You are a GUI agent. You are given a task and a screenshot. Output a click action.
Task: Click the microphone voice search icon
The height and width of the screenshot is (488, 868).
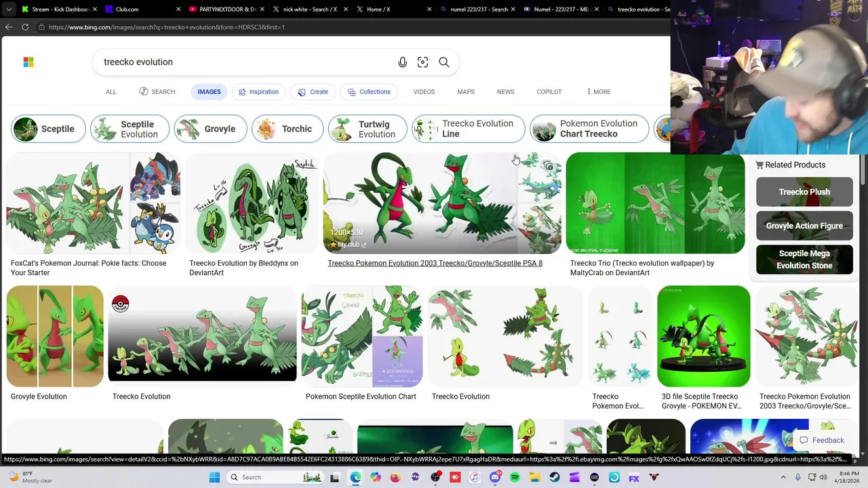pyautogui.click(x=402, y=62)
